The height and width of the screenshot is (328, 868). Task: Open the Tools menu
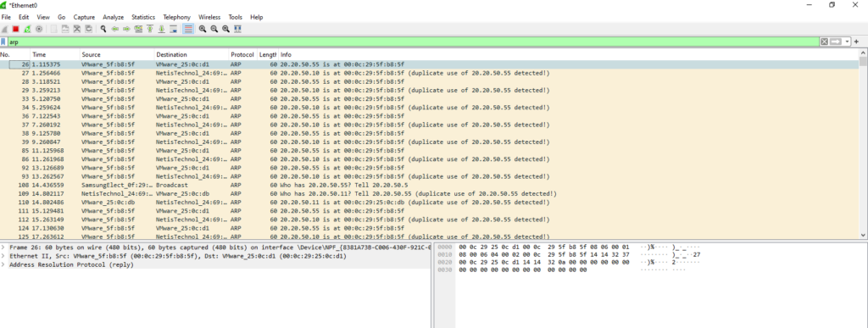point(236,17)
